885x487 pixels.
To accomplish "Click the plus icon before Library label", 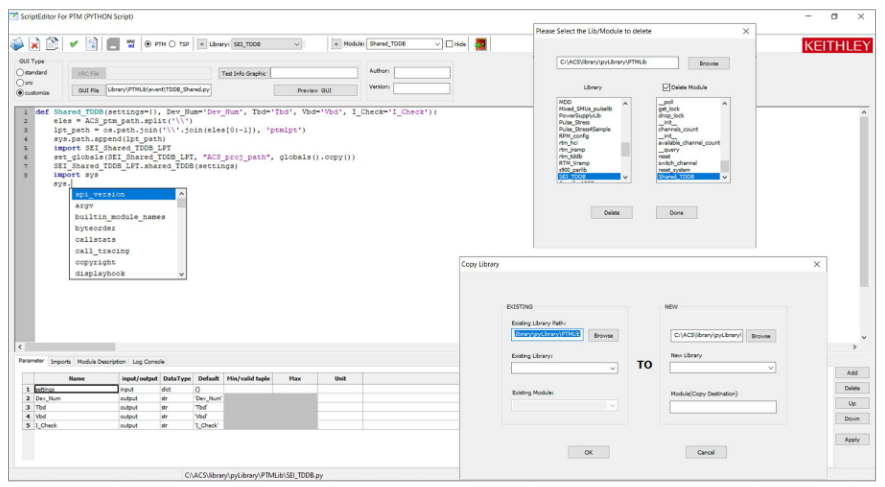I will click(201, 44).
